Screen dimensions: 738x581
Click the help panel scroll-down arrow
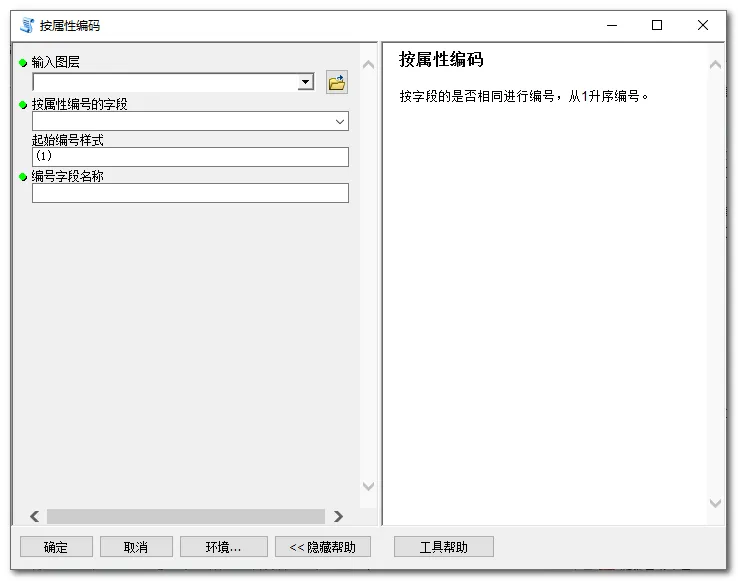715,503
